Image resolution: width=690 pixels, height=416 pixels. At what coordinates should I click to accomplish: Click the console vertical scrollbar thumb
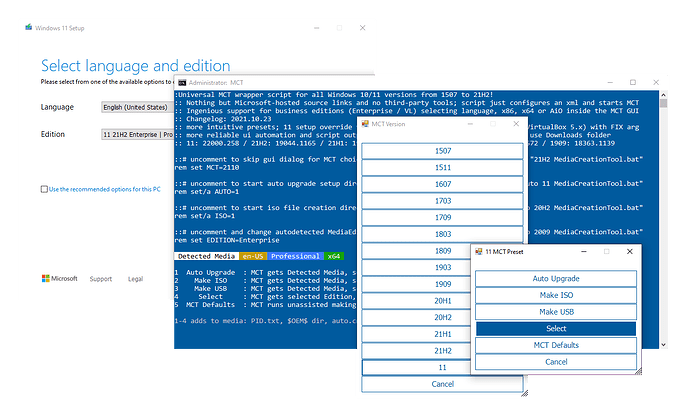[664, 103]
